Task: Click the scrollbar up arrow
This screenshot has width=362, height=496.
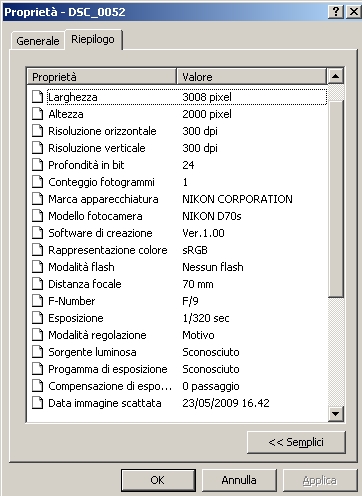Action: [336, 77]
